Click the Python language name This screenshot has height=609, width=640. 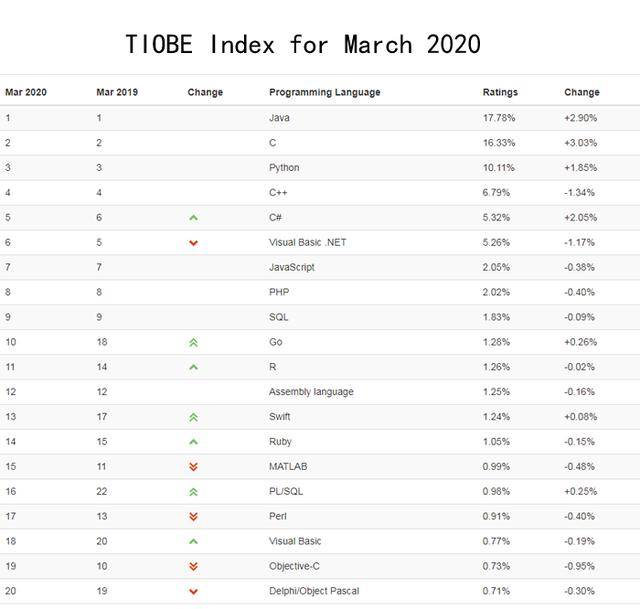(284, 168)
